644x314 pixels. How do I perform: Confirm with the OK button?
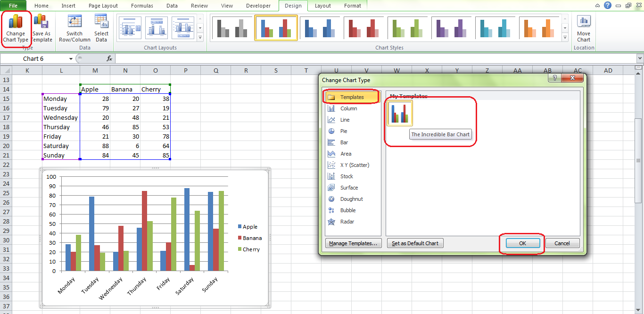(521, 243)
